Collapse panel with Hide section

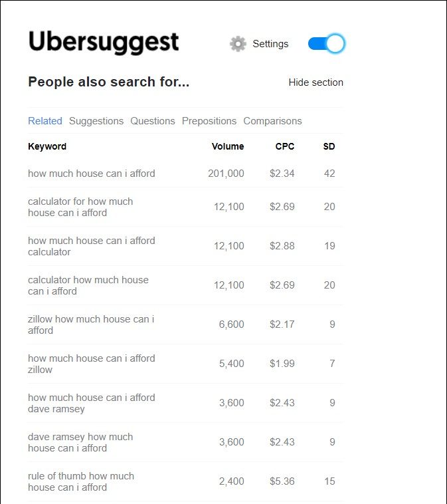[315, 82]
